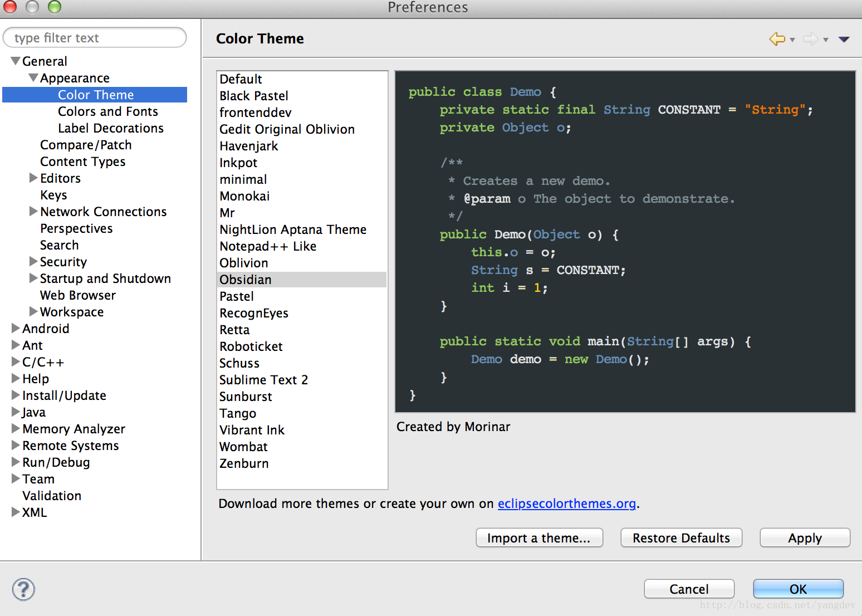
Task: Choose the Tango theme
Action: (x=302, y=413)
